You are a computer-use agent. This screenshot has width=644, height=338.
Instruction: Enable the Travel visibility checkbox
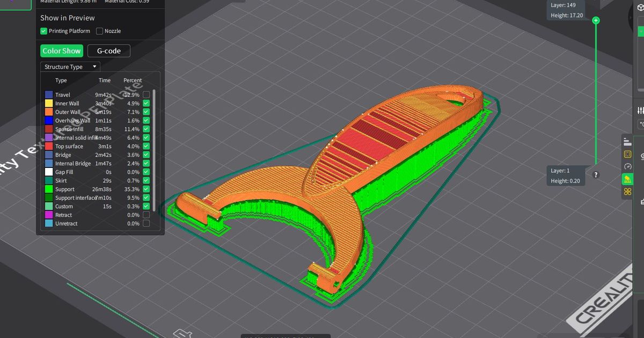tap(146, 94)
